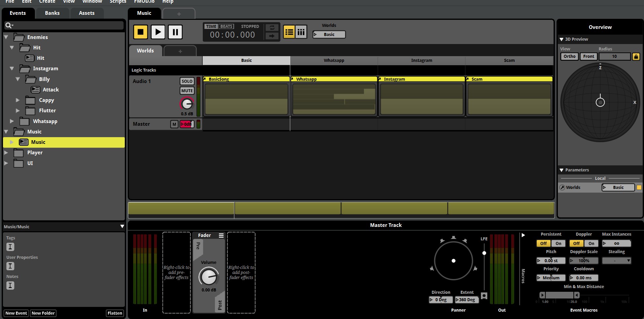Click the Enemies folder icon
Screen dimensions: 644x319
[19, 37]
